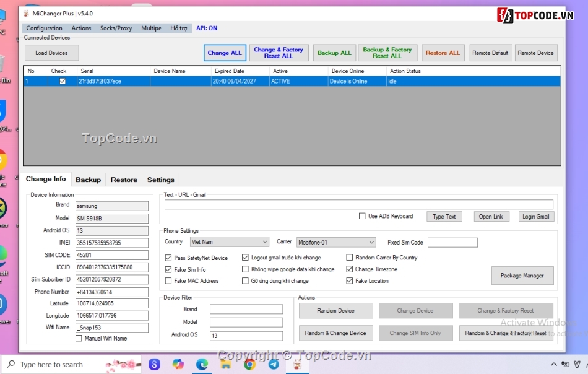Enable Manual Wifi Name
This screenshot has width=588, height=374.
(x=79, y=338)
